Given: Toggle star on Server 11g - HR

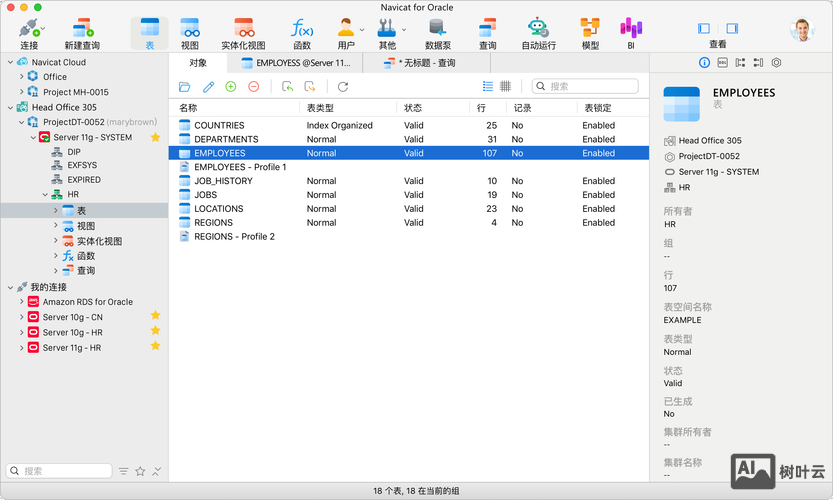Looking at the screenshot, I should point(155,346).
